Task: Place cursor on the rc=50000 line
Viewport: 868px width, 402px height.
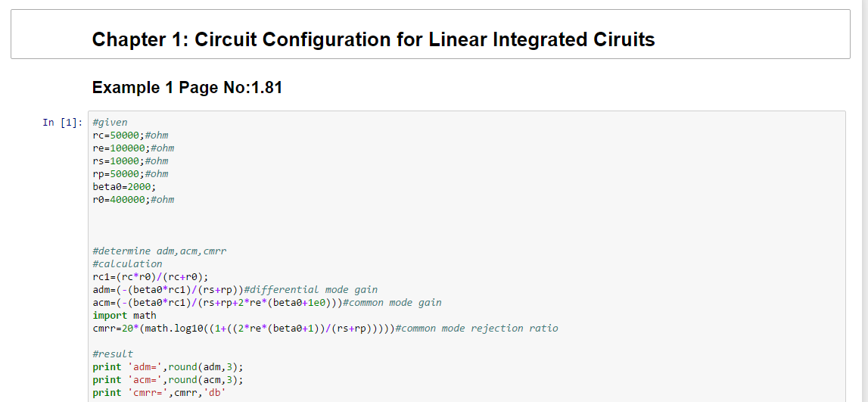Action: click(x=130, y=136)
